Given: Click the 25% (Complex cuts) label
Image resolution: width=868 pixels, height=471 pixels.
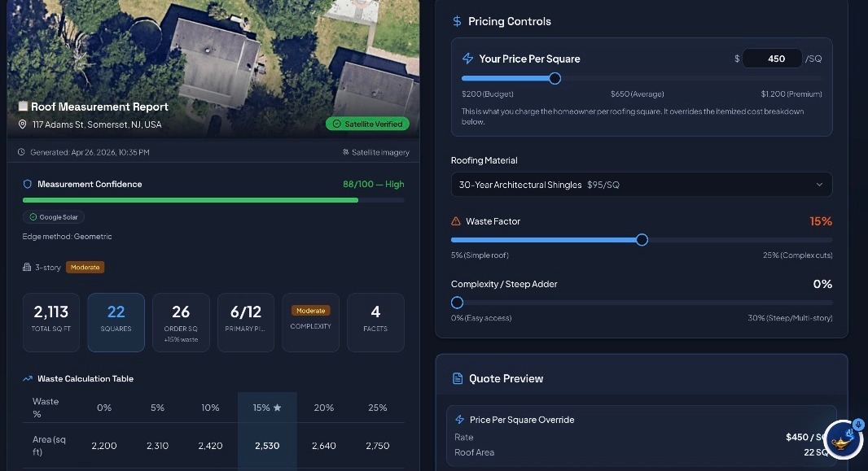Looking at the screenshot, I should (x=798, y=255).
